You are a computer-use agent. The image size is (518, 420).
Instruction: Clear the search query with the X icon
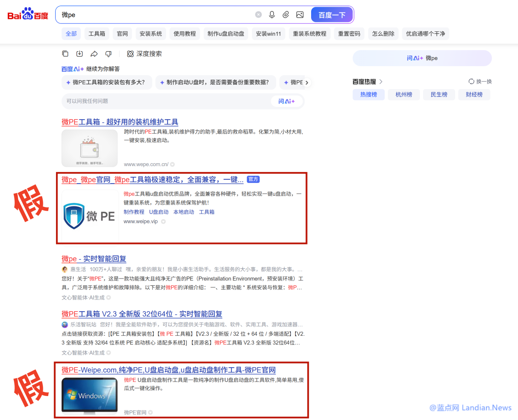coord(258,14)
